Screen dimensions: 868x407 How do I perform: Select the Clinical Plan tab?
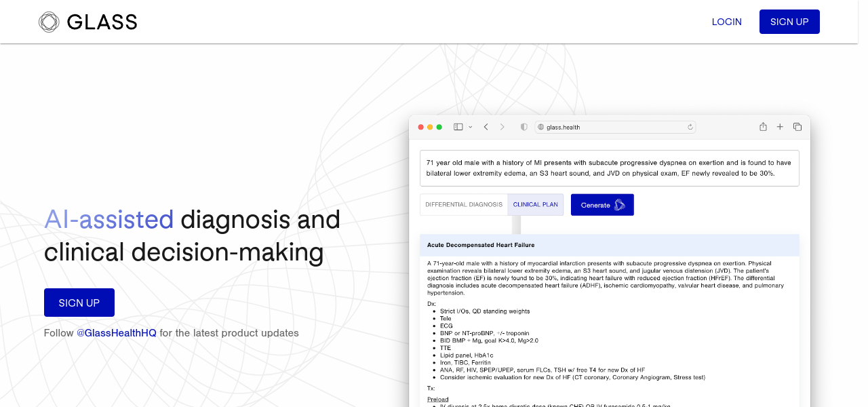tap(536, 204)
